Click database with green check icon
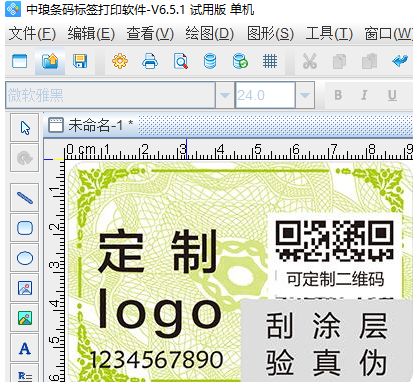The image size is (417, 382). [x=240, y=61]
